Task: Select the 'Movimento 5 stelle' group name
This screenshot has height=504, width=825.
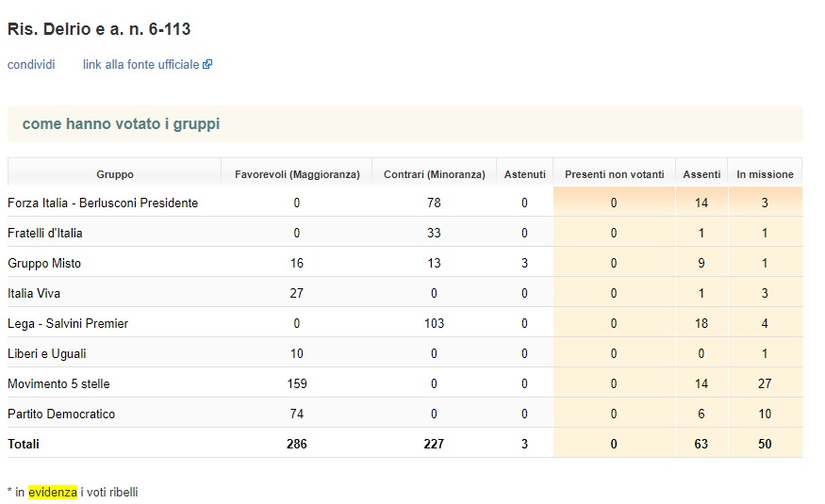Action: point(58,383)
